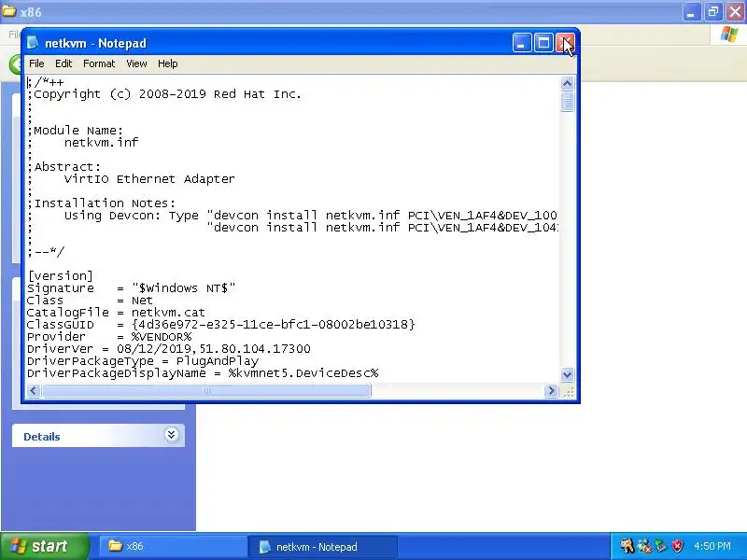Click the "Class = Net" line

pos(90,301)
